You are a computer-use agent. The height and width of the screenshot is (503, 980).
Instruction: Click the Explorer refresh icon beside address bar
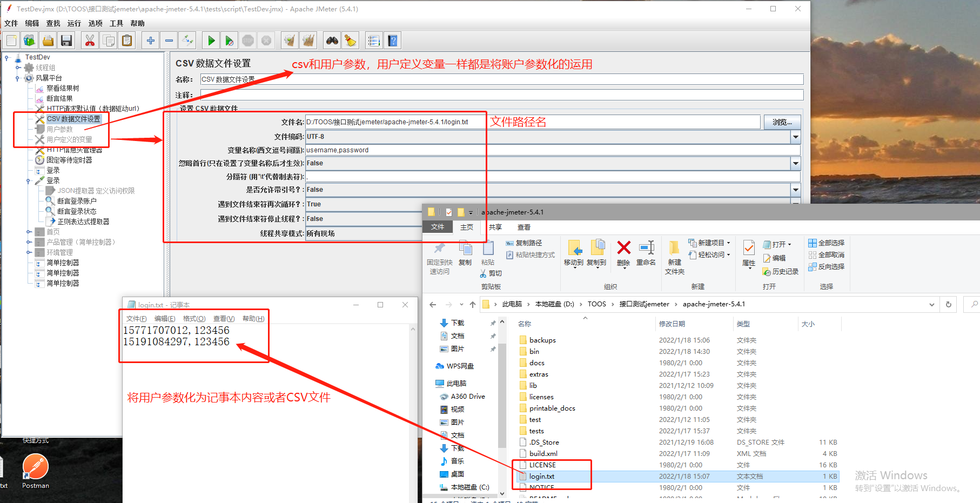949,304
